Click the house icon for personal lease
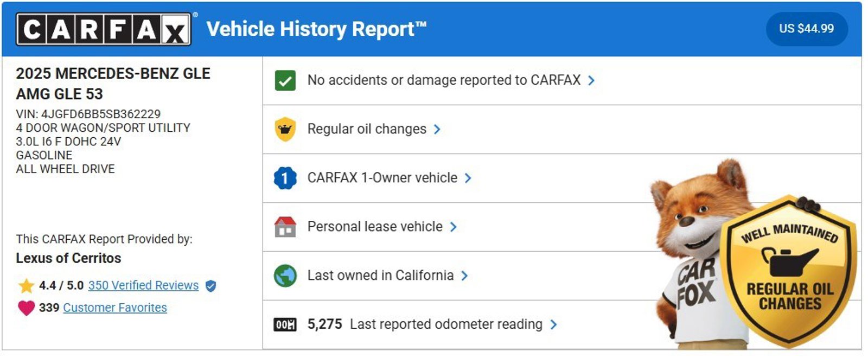 pos(285,227)
